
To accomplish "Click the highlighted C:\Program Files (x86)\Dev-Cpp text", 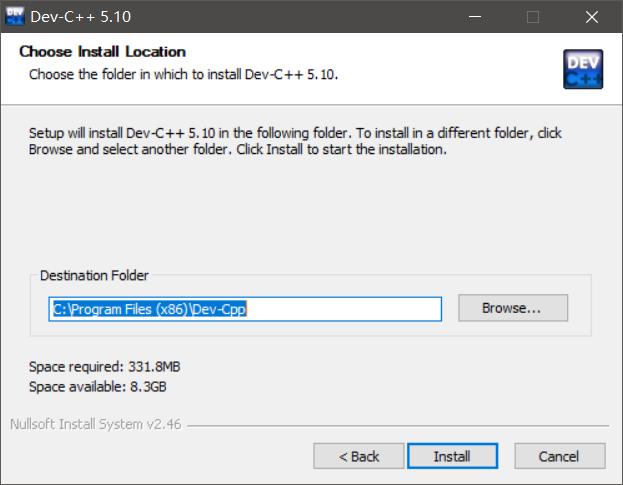I will point(150,309).
